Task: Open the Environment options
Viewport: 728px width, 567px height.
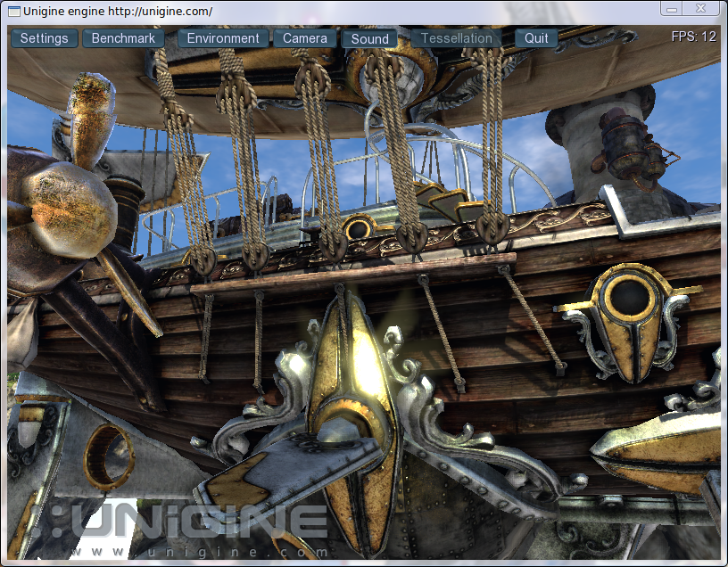Action: click(x=223, y=38)
